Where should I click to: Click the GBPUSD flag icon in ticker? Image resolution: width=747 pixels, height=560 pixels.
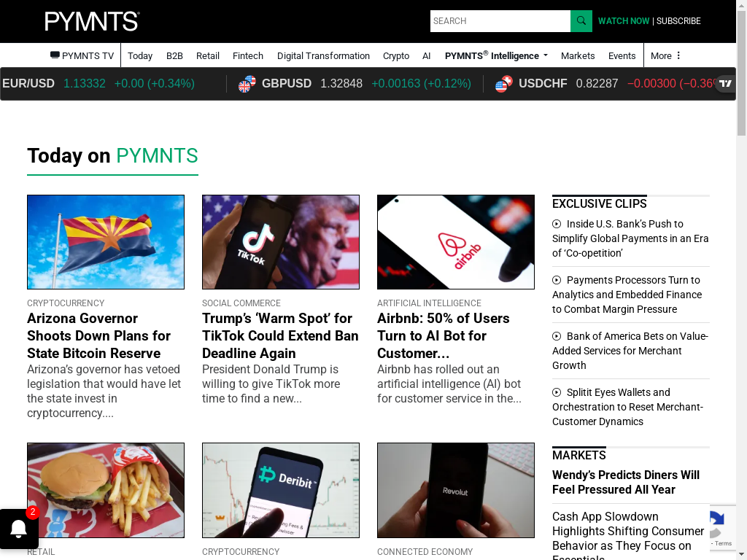tap(247, 84)
